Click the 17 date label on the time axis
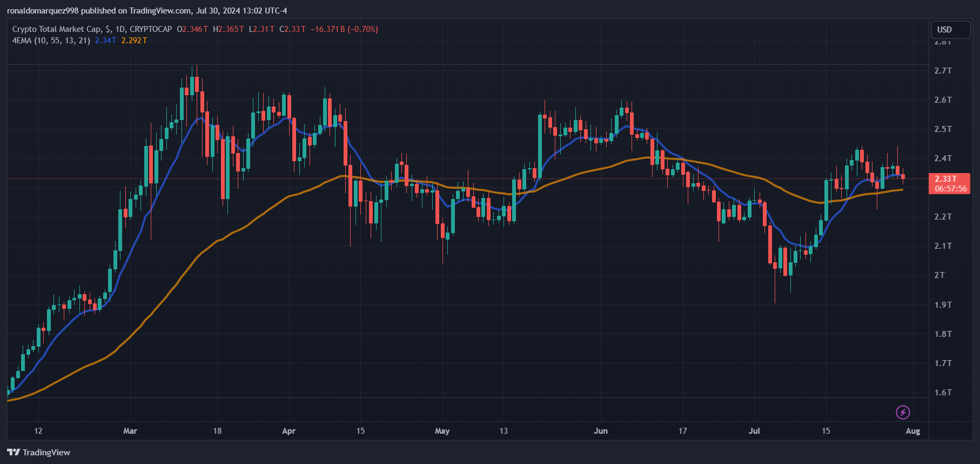The image size is (980, 464). 683,431
